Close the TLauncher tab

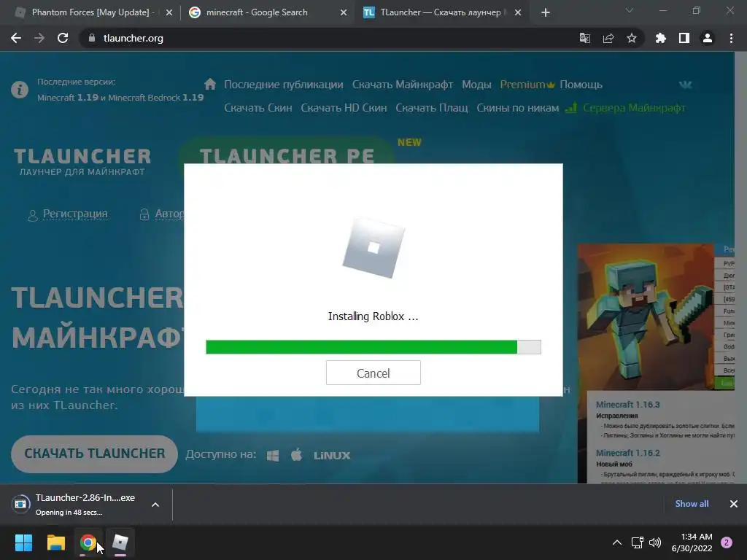tap(518, 13)
